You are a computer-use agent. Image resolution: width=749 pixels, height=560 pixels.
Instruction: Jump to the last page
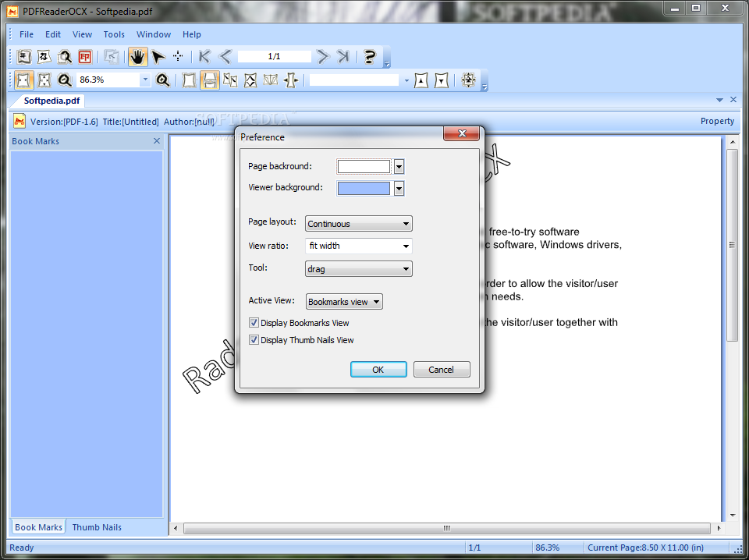[343, 57]
